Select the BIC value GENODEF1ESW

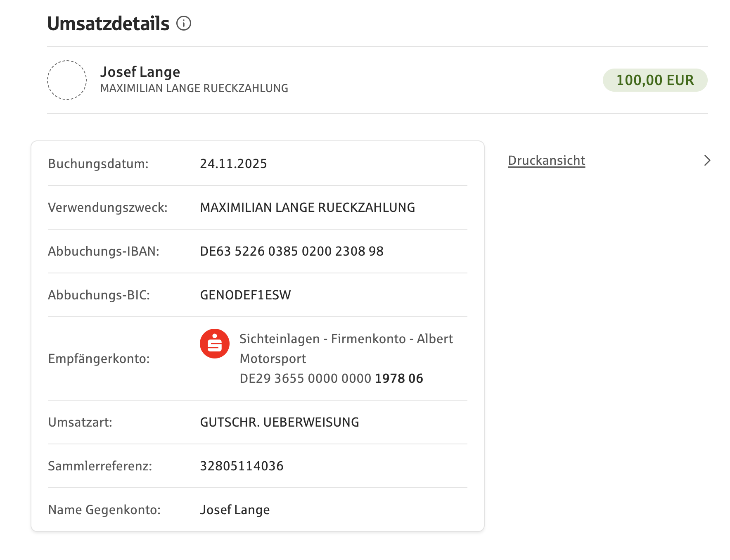tap(245, 295)
